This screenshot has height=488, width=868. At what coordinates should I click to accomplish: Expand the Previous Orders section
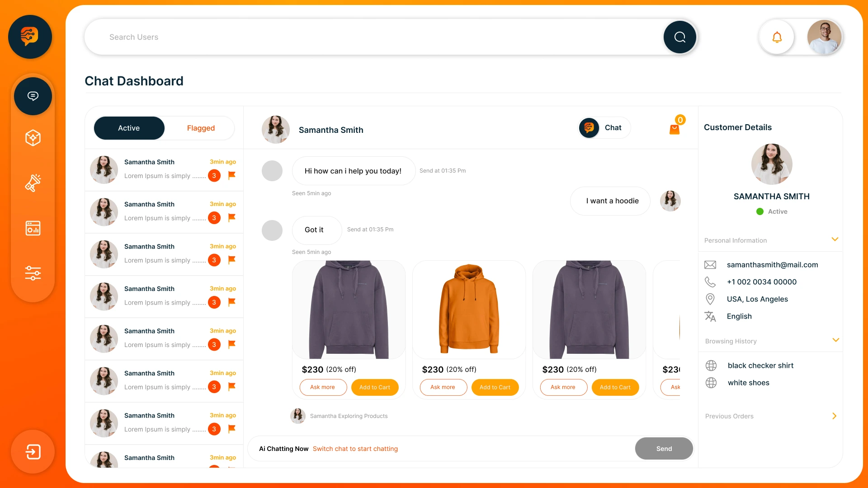point(835,416)
